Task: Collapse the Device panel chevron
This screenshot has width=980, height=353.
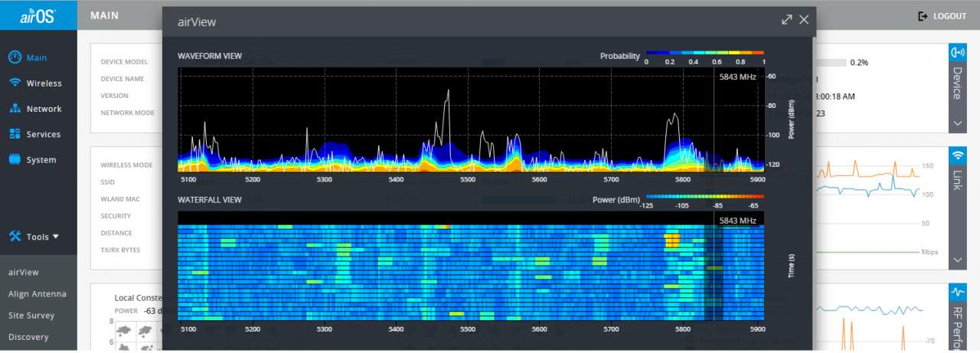Action: pyautogui.click(x=957, y=123)
